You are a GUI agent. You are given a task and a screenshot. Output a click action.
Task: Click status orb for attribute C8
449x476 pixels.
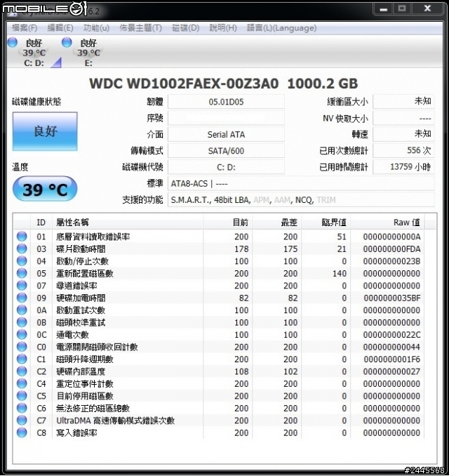[22, 432]
